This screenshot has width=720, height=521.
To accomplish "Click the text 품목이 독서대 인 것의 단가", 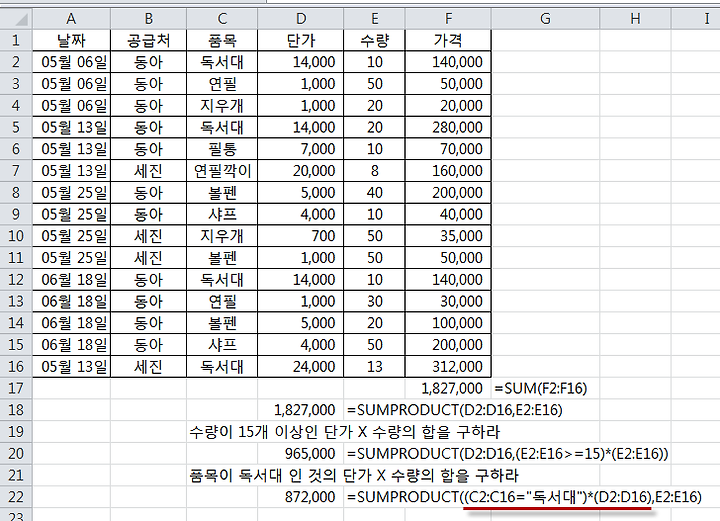I will 354,476.
